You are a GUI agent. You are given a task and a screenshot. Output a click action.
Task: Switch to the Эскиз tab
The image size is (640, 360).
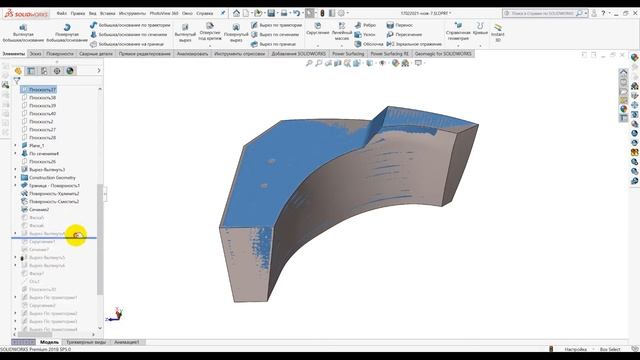coord(35,54)
